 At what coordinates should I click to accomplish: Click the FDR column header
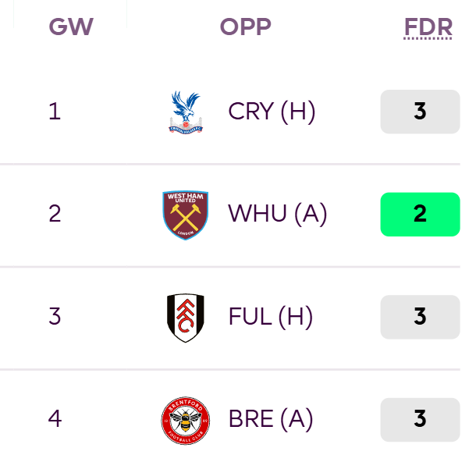tap(428, 27)
